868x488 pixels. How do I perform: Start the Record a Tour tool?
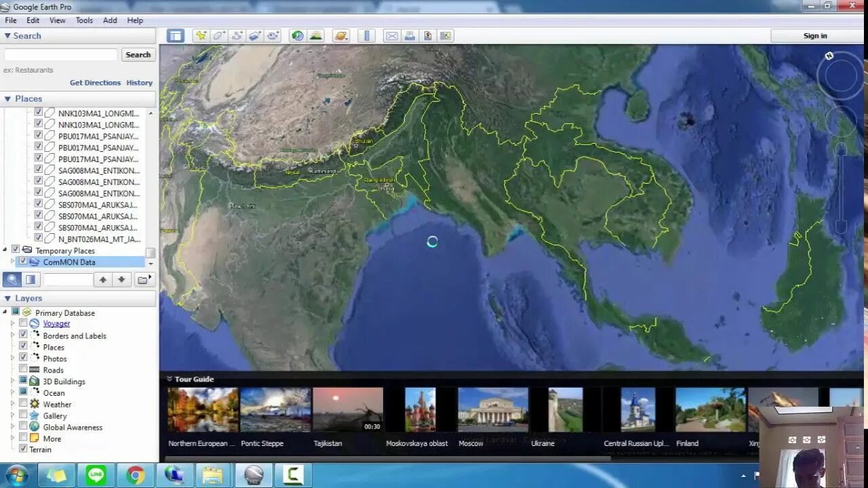(273, 36)
